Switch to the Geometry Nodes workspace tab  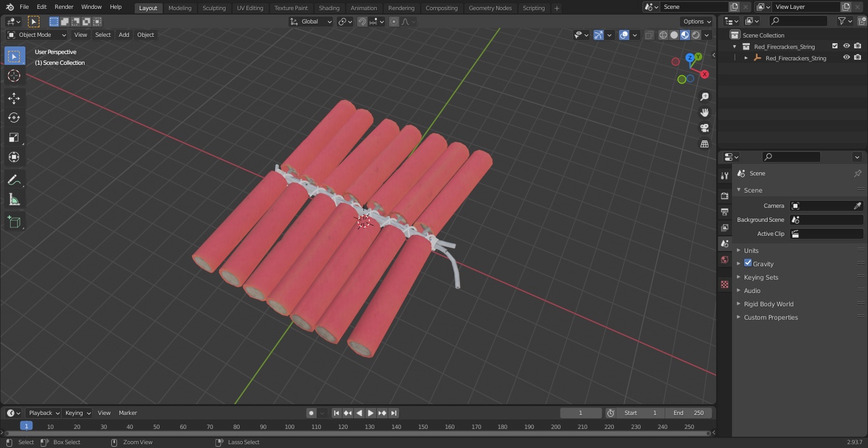point(490,8)
